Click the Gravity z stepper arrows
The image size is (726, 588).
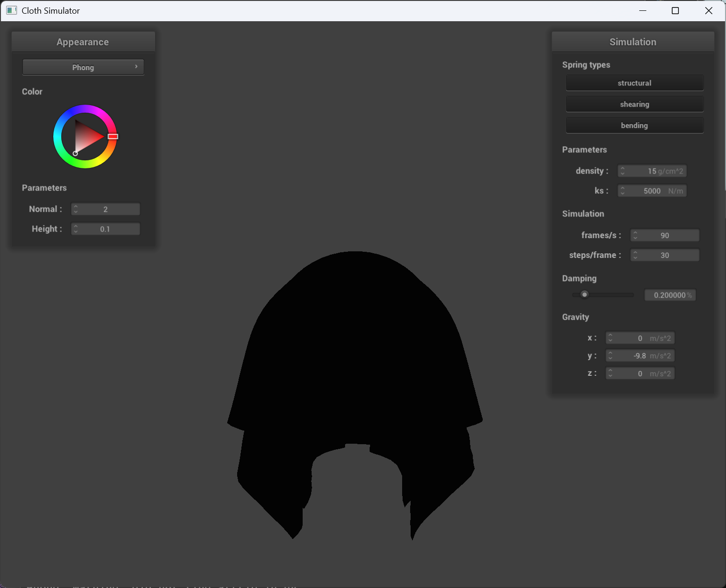[x=610, y=373]
